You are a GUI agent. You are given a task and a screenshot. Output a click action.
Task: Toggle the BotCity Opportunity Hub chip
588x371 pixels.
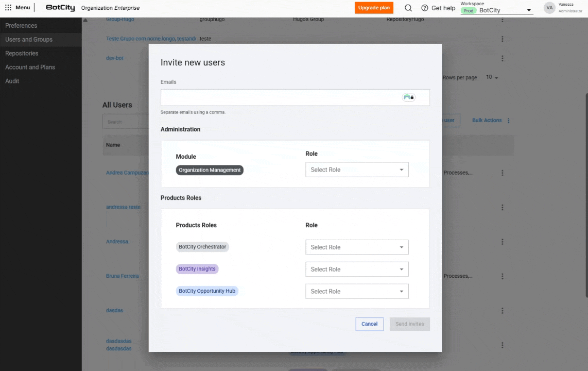coord(207,291)
